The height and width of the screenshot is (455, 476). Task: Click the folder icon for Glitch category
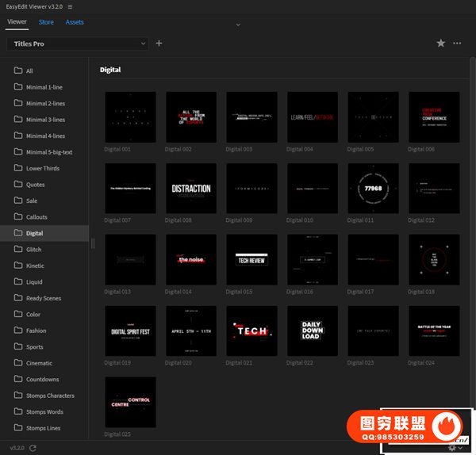click(x=18, y=250)
